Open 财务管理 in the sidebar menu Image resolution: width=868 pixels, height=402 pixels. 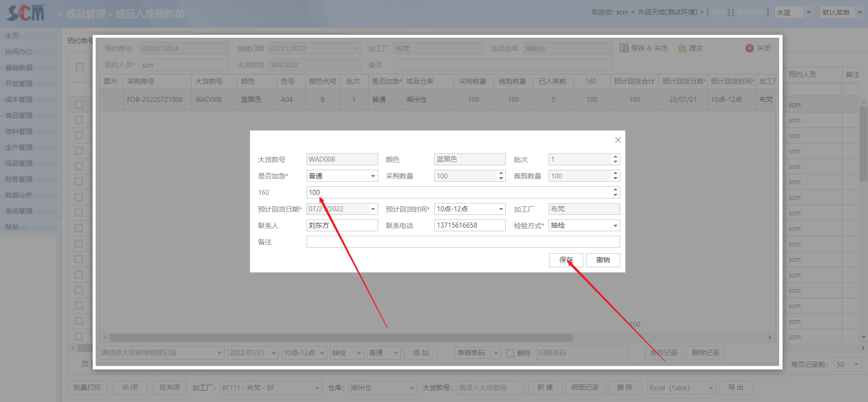(x=19, y=179)
